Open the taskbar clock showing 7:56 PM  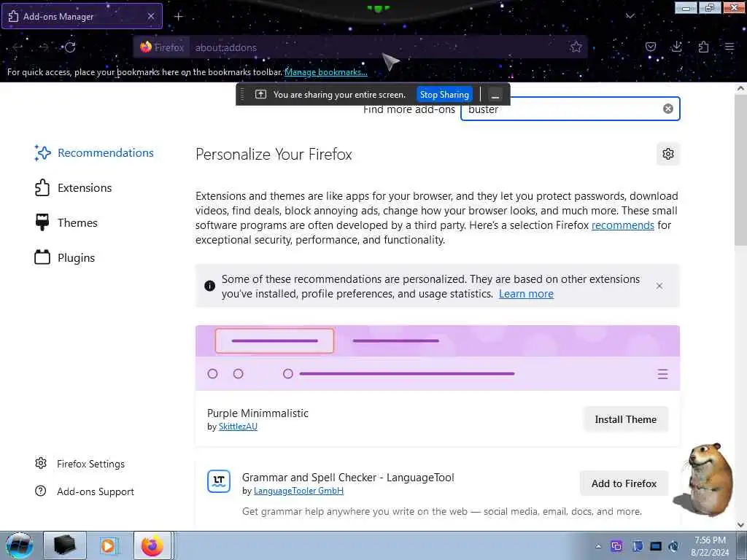(710, 546)
